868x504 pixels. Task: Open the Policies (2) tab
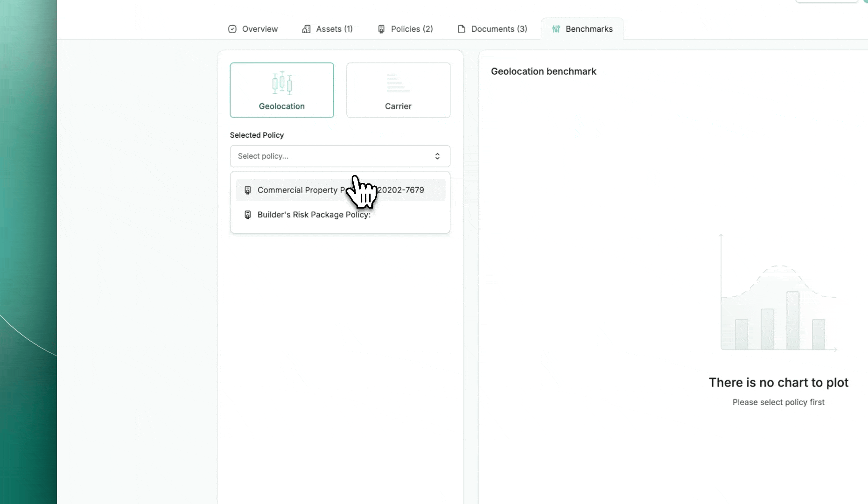point(412,29)
